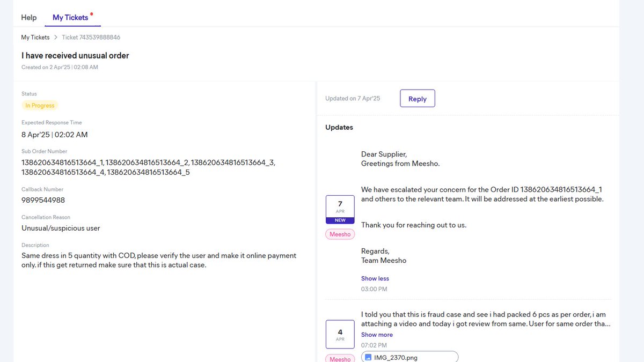The width and height of the screenshot is (644, 362).
Task: Click the 'Team Meesho' signature line
Action: click(384, 261)
